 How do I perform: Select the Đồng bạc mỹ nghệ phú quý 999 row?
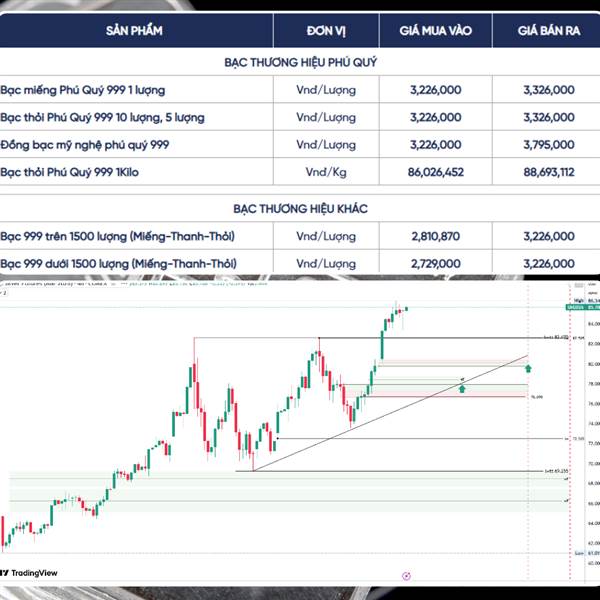coord(300,145)
